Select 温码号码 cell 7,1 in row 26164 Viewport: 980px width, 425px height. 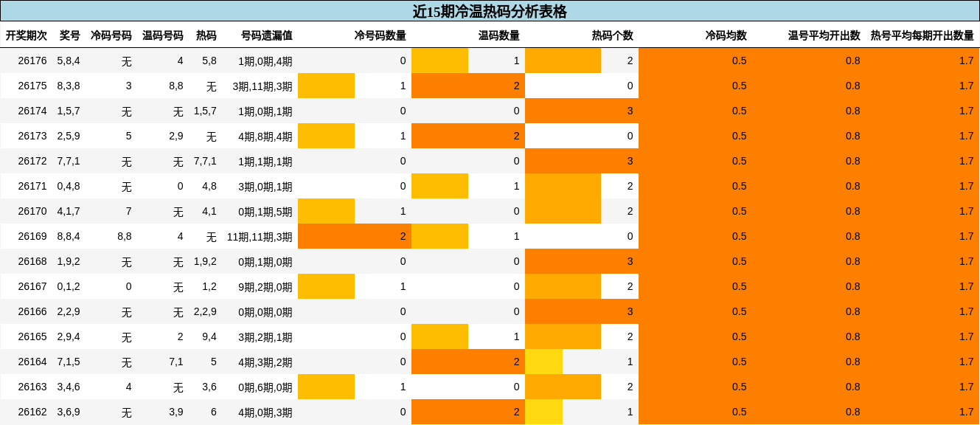pyautogui.click(x=176, y=362)
